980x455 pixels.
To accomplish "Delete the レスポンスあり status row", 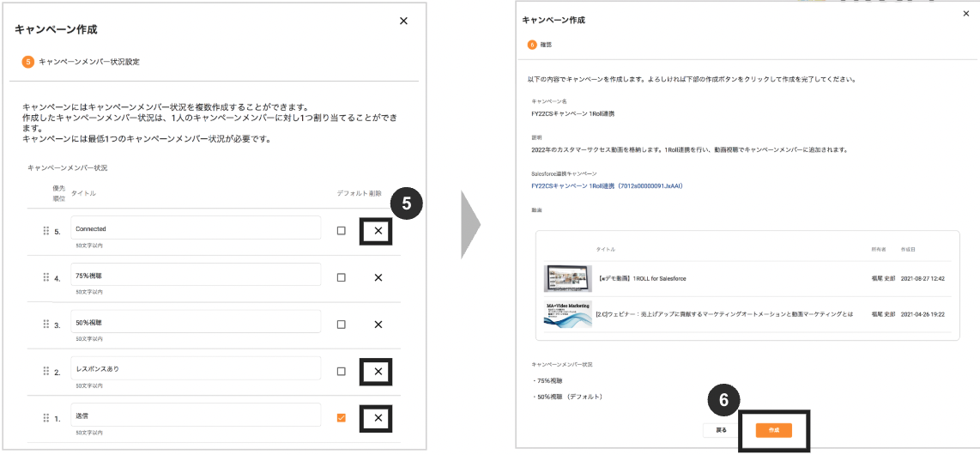I will coord(378,371).
